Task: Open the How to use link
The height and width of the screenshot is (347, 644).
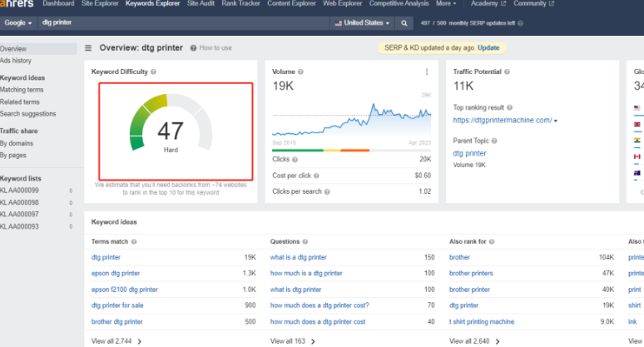Action: coord(210,48)
